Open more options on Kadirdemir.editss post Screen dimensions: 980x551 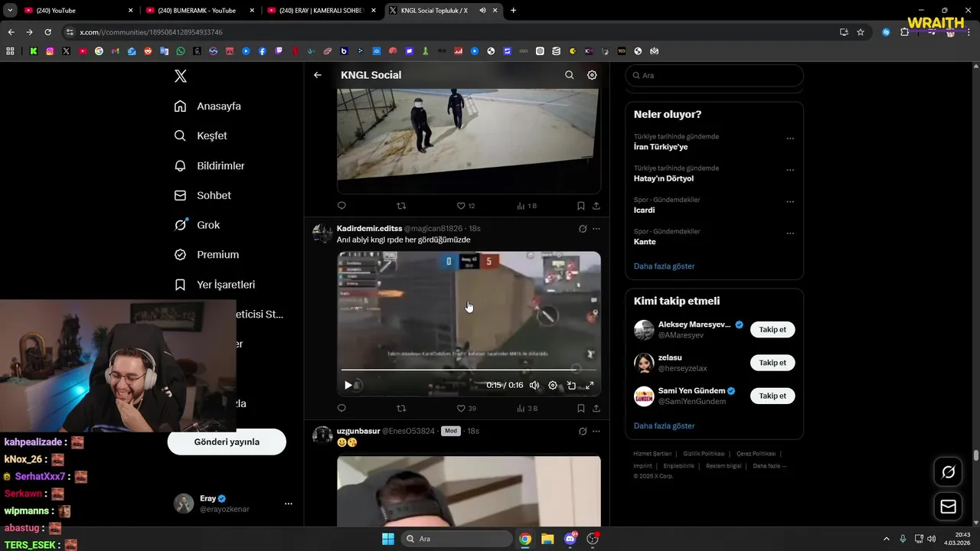click(596, 229)
